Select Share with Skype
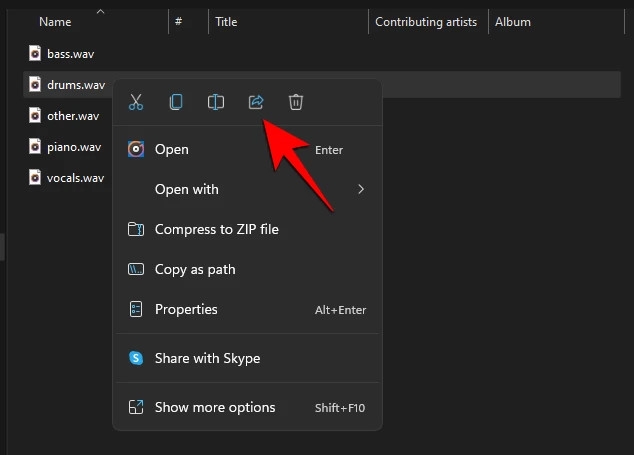Viewport: 634px width, 455px height. pyautogui.click(x=247, y=358)
